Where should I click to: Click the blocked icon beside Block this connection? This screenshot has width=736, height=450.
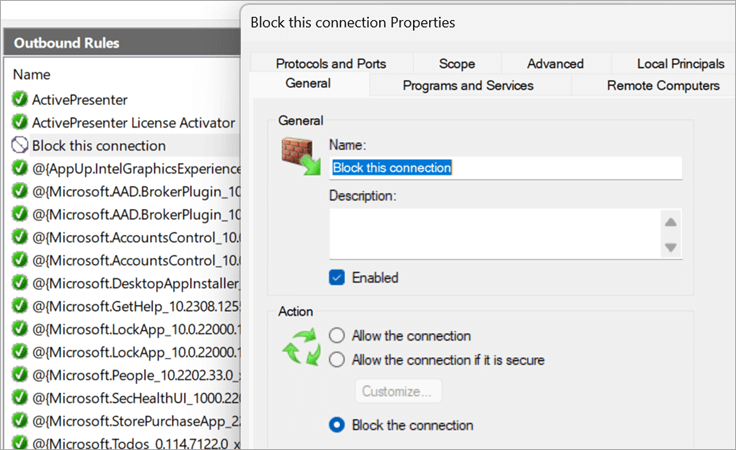[19, 145]
